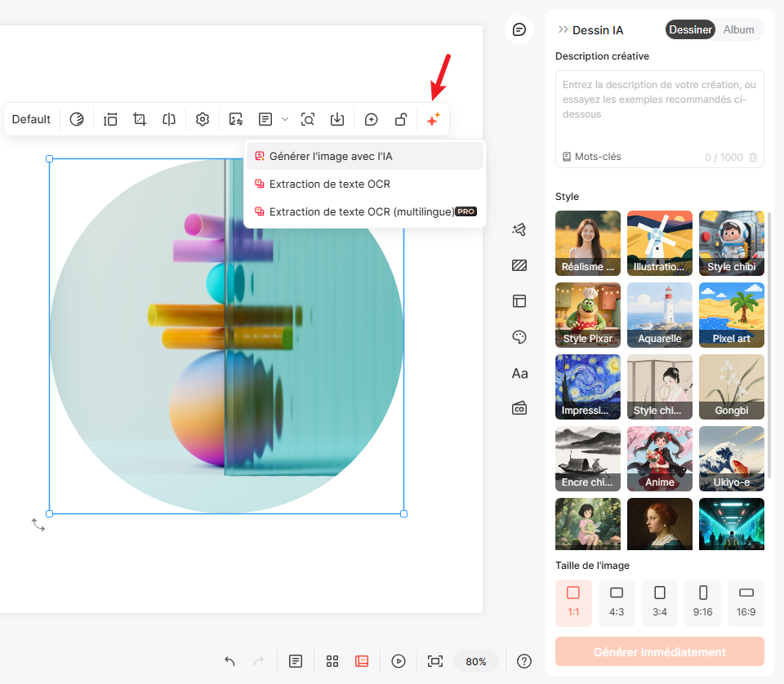Select the Style Pixar thumbnail

click(588, 315)
